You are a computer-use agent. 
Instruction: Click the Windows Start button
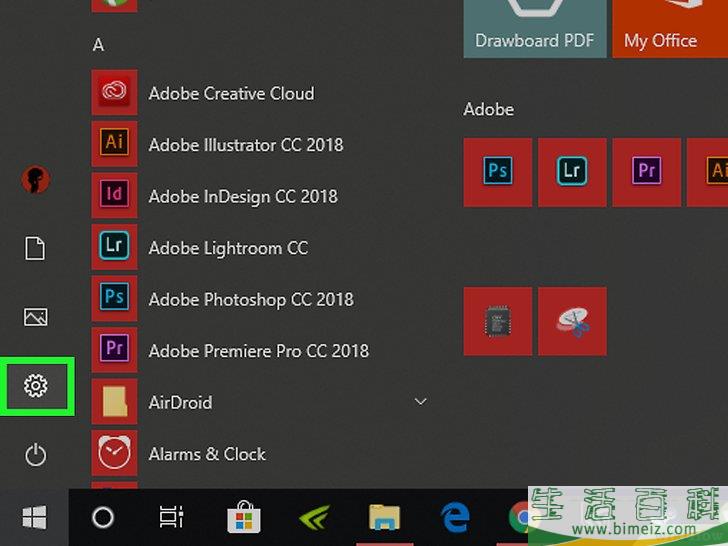coord(34,517)
